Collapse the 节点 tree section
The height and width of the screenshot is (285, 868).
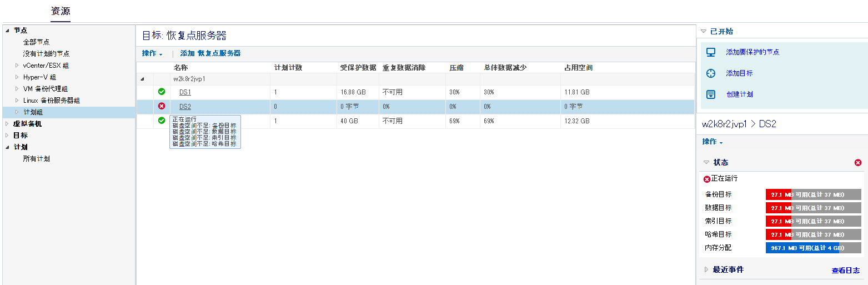7,31
